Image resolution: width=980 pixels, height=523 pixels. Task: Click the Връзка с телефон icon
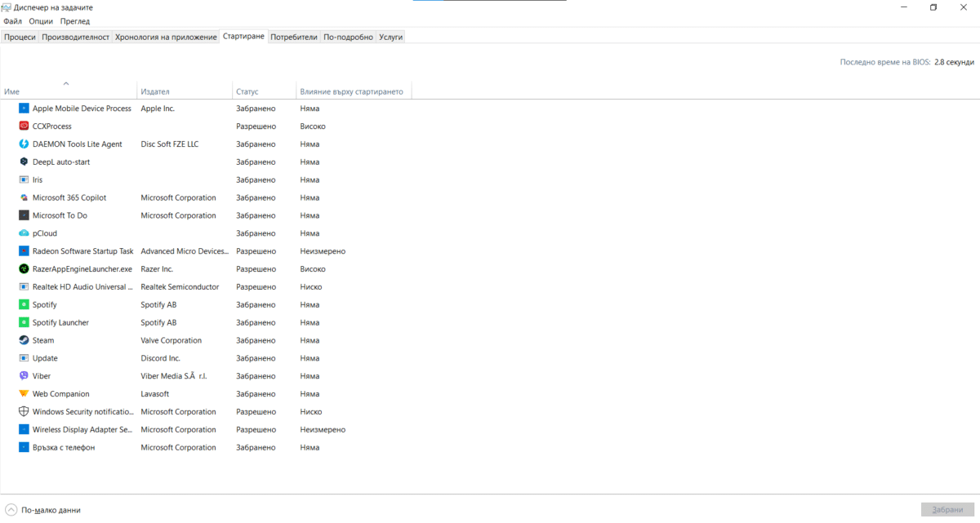pos(24,448)
